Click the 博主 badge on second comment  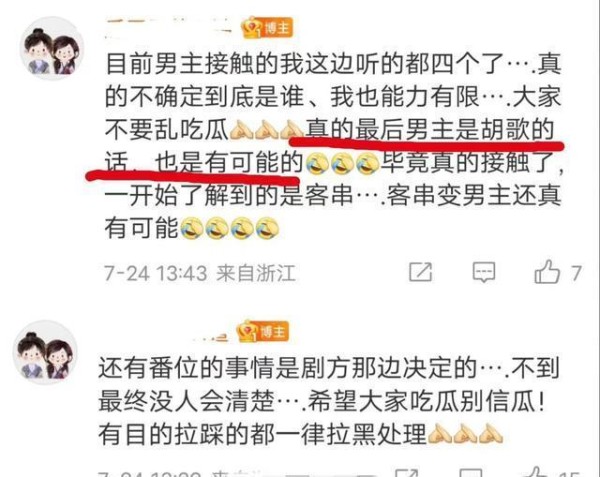262,331
